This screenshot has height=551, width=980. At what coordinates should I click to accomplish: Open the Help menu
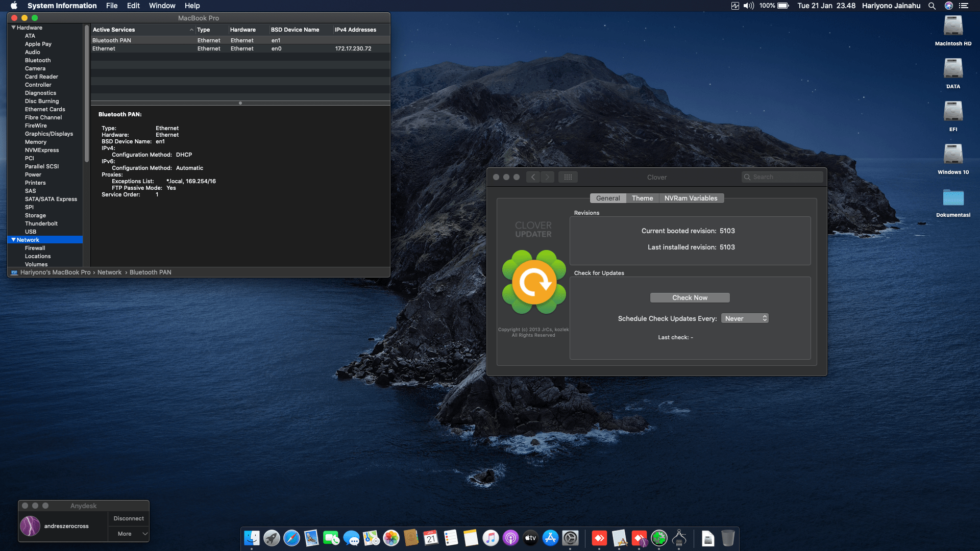point(192,6)
